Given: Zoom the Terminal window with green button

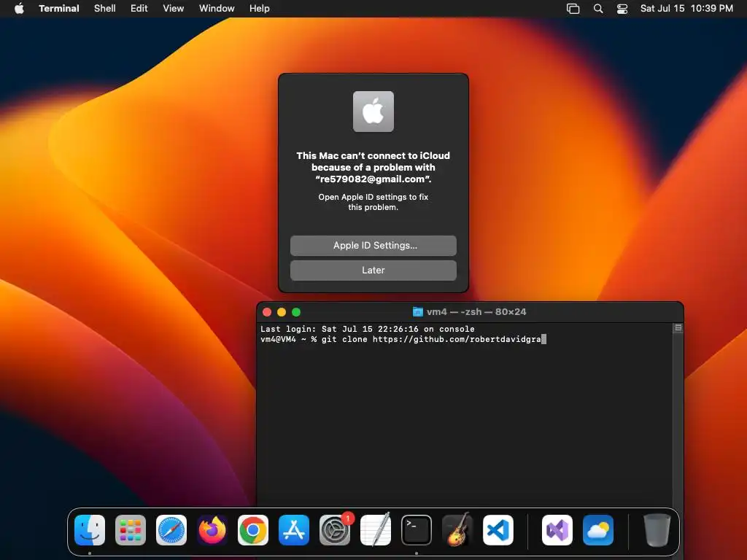Looking at the screenshot, I should pyautogui.click(x=296, y=312).
